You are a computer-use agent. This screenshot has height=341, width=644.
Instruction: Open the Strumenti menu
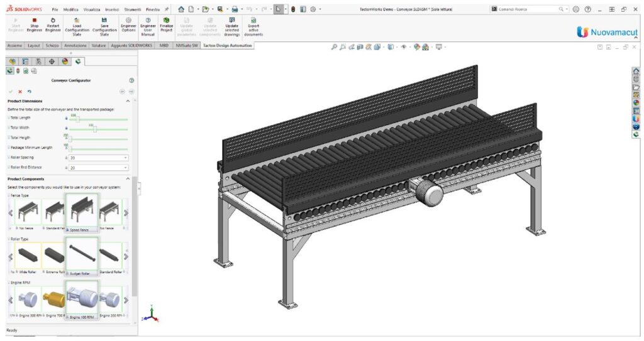point(131,9)
